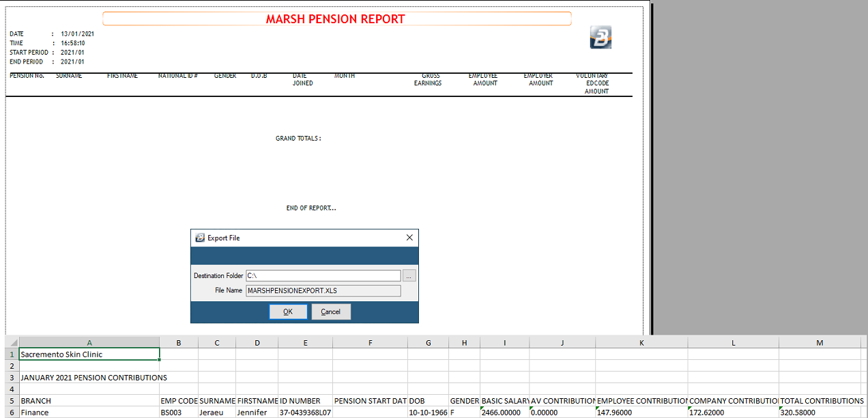868x418 pixels.
Task: Click the FIRSTNAME cell in spreadsheet row 5
Action: point(257,401)
